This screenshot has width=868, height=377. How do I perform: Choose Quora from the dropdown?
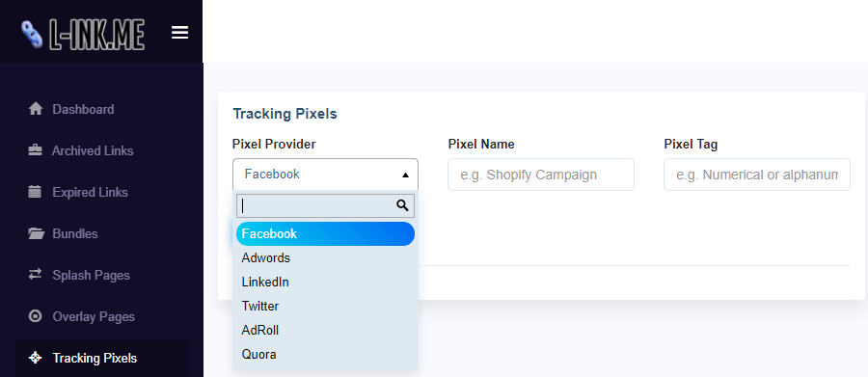[325, 354]
